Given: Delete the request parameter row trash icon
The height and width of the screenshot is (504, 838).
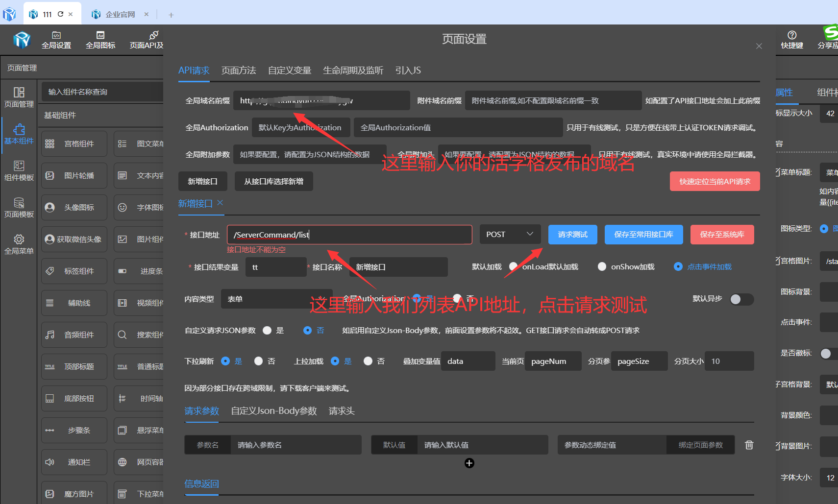Looking at the screenshot, I should [x=749, y=445].
